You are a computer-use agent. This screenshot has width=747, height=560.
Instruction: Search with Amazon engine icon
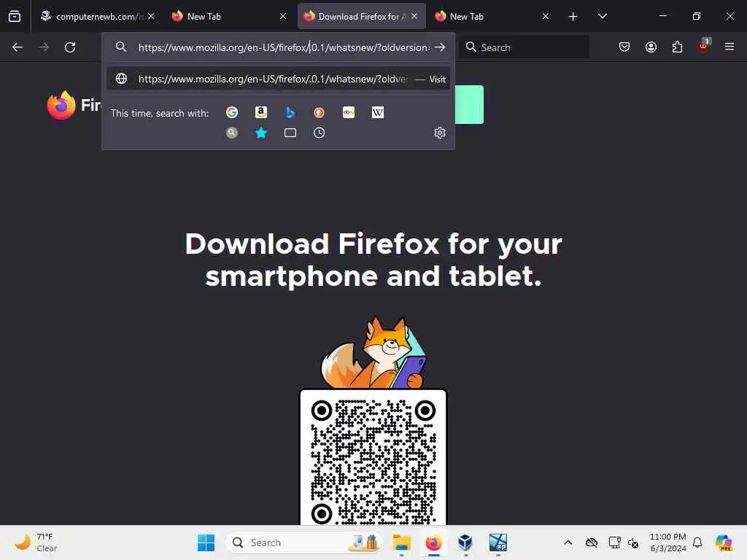[x=261, y=112]
